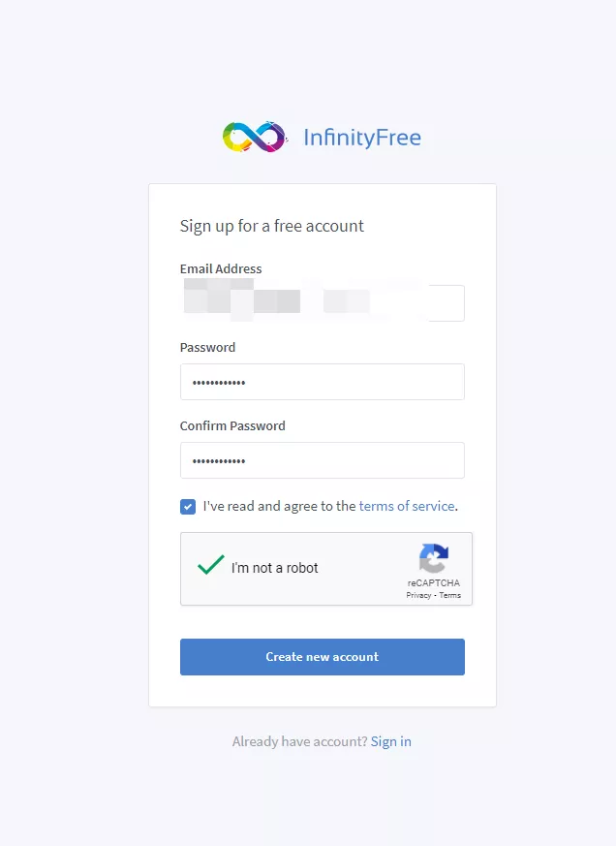Viewport: 616px width, 846px height.
Task: Click the "Email Address" field label
Action: (x=221, y=268)
